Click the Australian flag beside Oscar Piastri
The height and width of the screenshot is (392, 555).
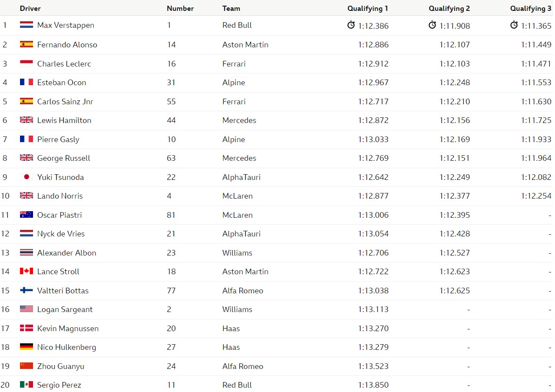point(27,215)
